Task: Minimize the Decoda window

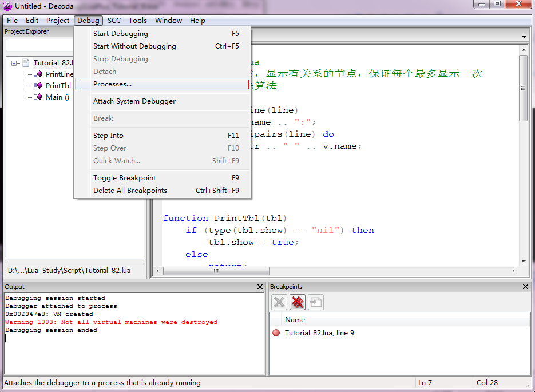Action: click(x=482, y=4)
